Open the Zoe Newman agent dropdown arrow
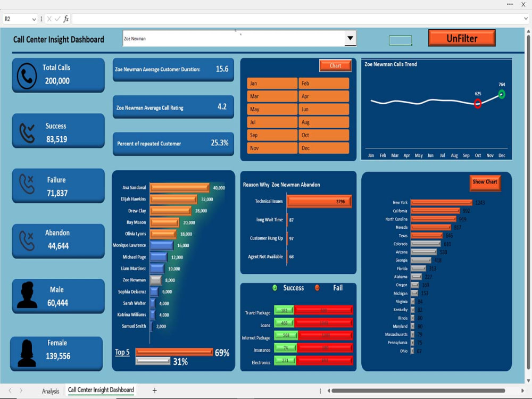This screenshot has width=532, height=399. pyautogui.click(x=350, y=38)
